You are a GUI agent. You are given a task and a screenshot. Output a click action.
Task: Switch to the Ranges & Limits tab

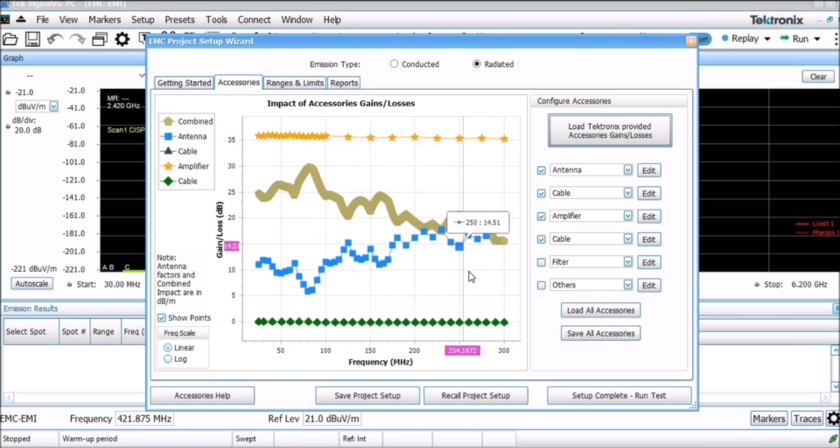point(294,83)
